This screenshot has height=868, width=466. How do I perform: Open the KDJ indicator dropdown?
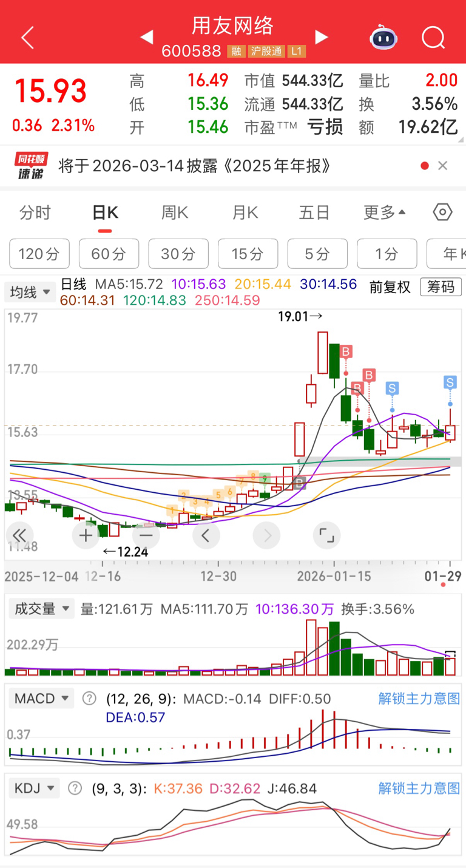(34, 788)
